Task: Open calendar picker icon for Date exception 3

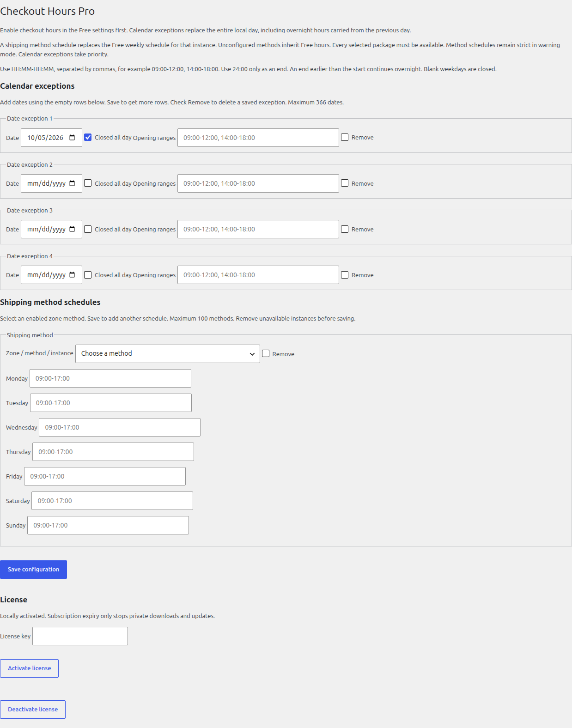Action: 72,229
